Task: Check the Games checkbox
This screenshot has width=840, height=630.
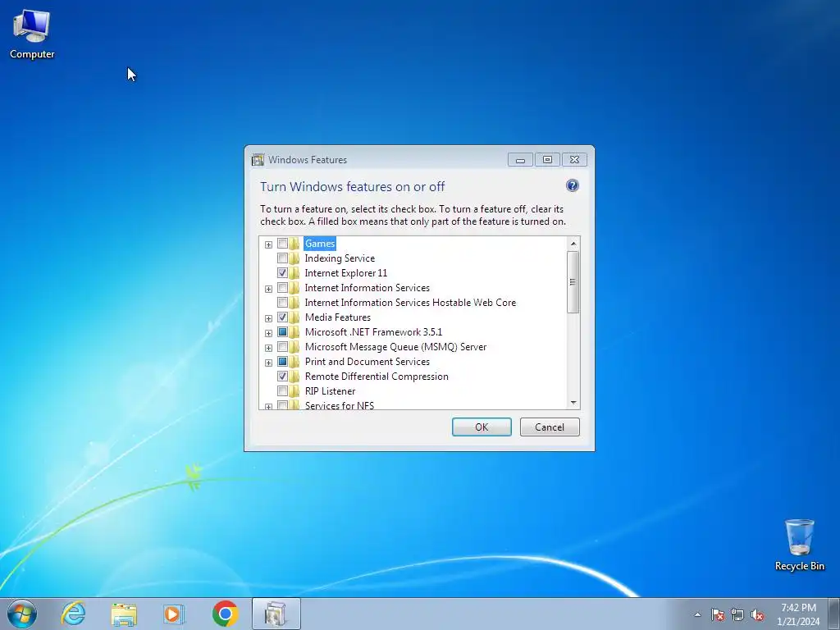Action: [282, 244]
